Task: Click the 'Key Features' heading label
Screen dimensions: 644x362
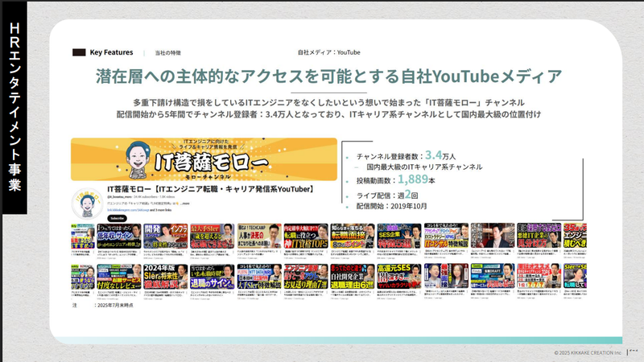Action: coord(111,52)
